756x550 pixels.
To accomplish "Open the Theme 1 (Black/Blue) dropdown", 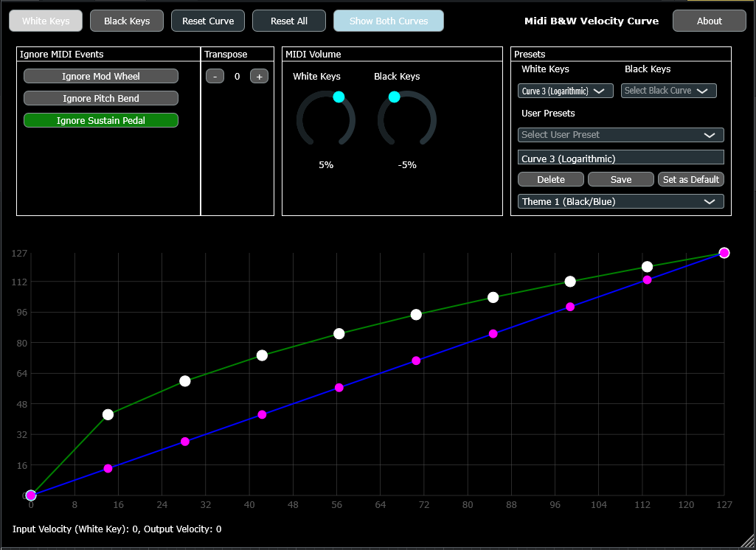I will pyautogui.click(x=621, y=201).
